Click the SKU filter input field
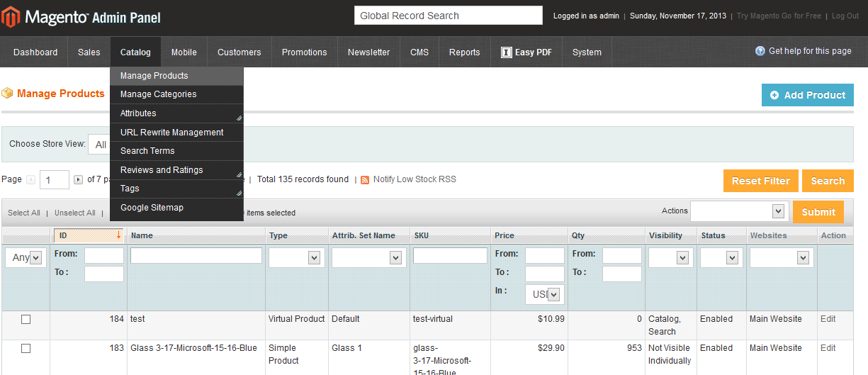The width and height of the screenshot is (868, 375). click(x=450, y=256)
